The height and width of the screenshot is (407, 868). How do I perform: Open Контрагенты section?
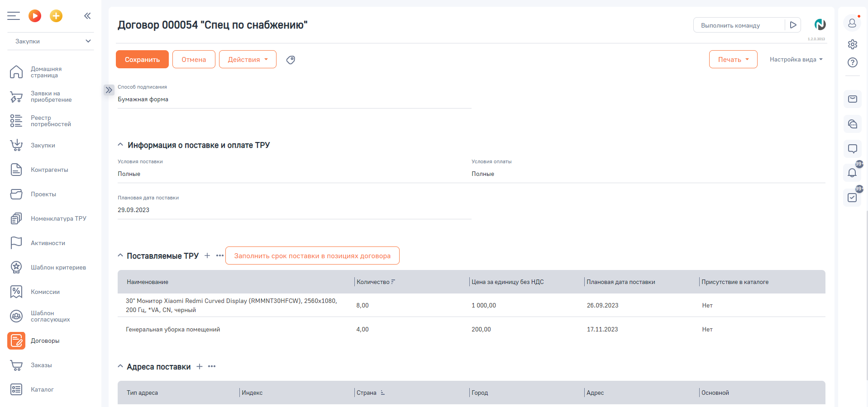(x=50, y=170)
